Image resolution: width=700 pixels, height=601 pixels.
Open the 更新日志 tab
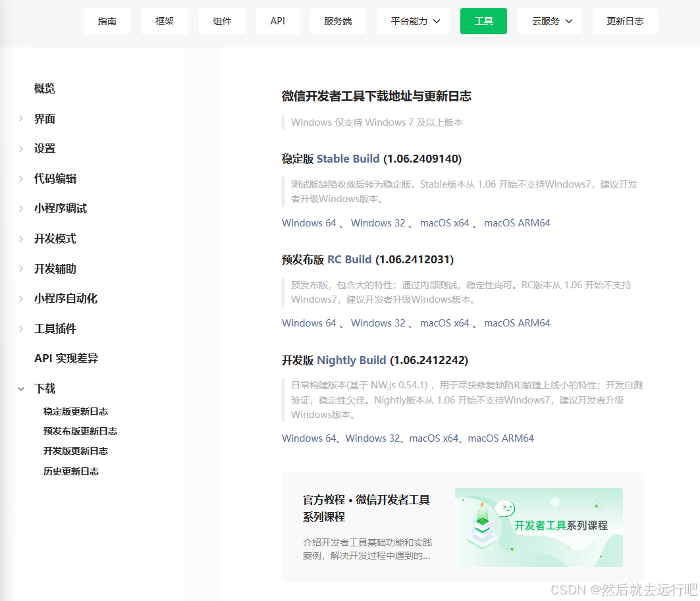pos(625,21)
